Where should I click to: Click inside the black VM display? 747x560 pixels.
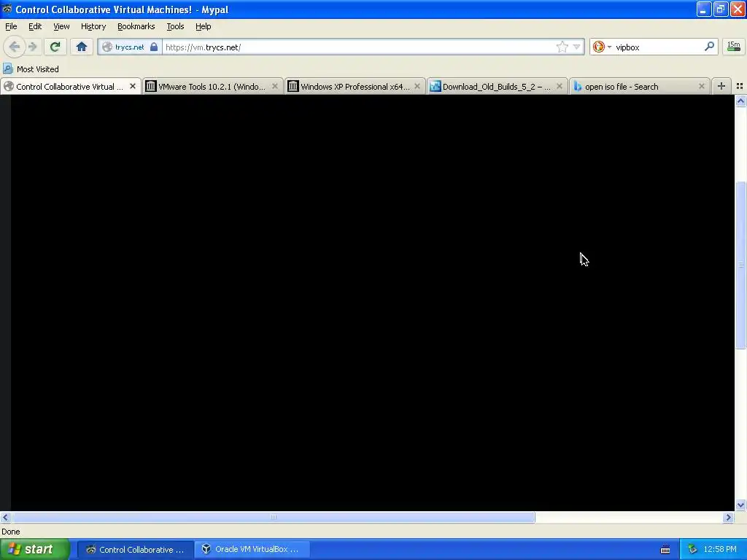pyautogui.click(x=373, y=303)
